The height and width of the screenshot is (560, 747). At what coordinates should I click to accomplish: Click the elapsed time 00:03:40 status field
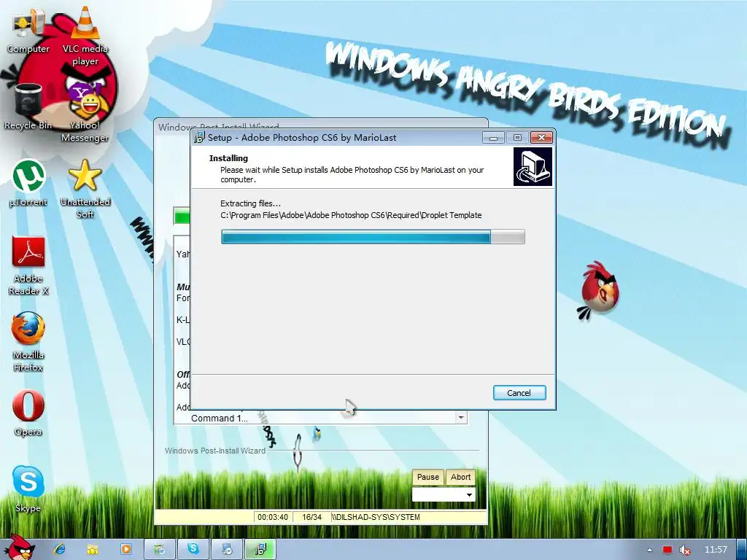(x=273, y=517)
